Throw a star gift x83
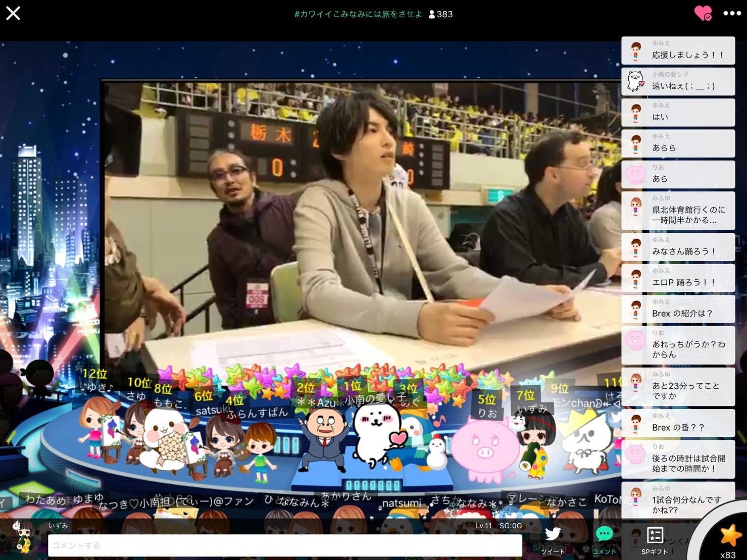 click(x=729, y=536)
